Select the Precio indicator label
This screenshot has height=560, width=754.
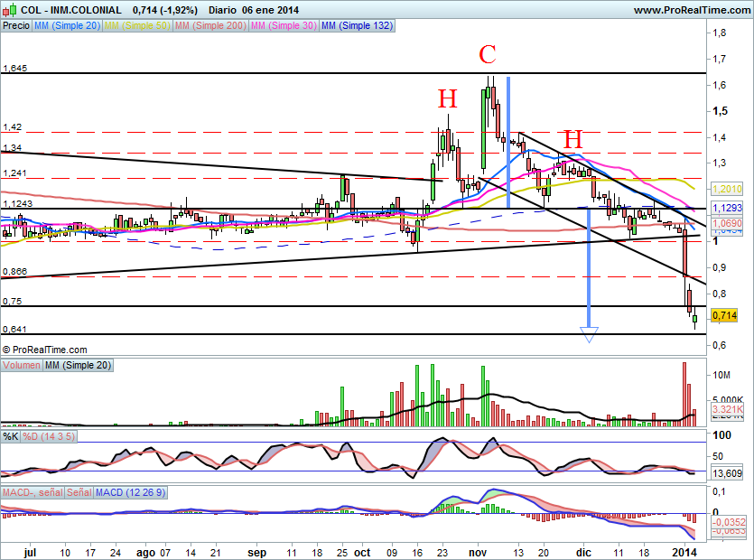coord(15,26)
